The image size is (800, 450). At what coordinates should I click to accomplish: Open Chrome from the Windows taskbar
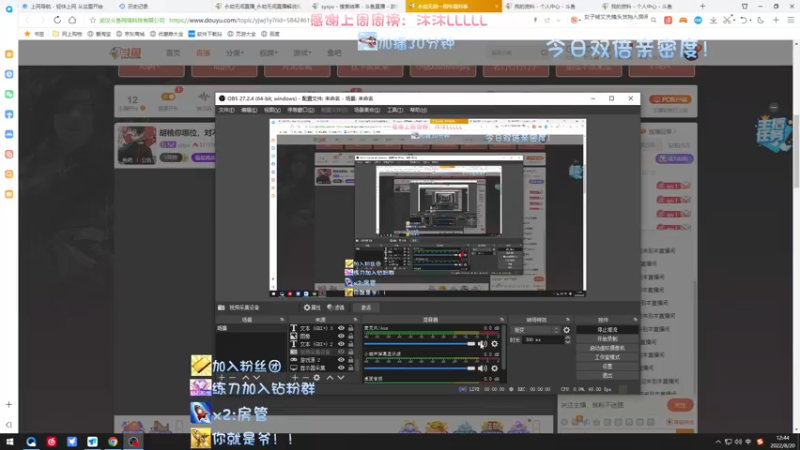(x=113, y=442)
